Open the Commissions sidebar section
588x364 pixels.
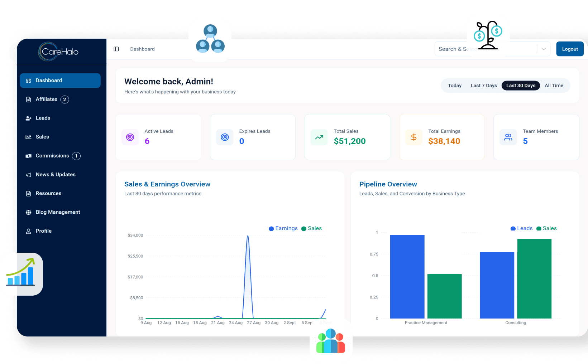click(52, 156)
